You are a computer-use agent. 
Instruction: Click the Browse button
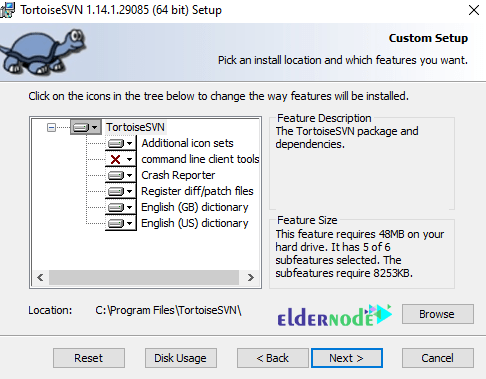pos(438,314)
